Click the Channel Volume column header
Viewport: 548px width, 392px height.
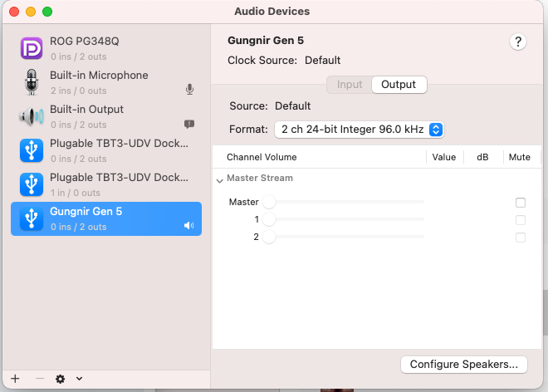coord(262,157)
